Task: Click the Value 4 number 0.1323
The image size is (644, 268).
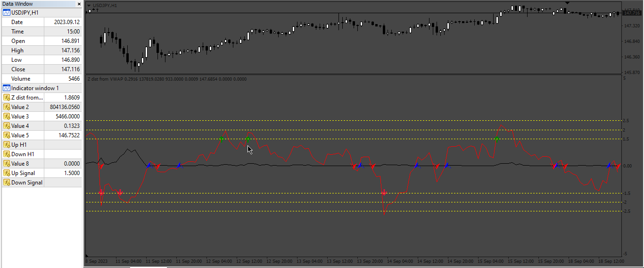Action: [x=72, y=126]
